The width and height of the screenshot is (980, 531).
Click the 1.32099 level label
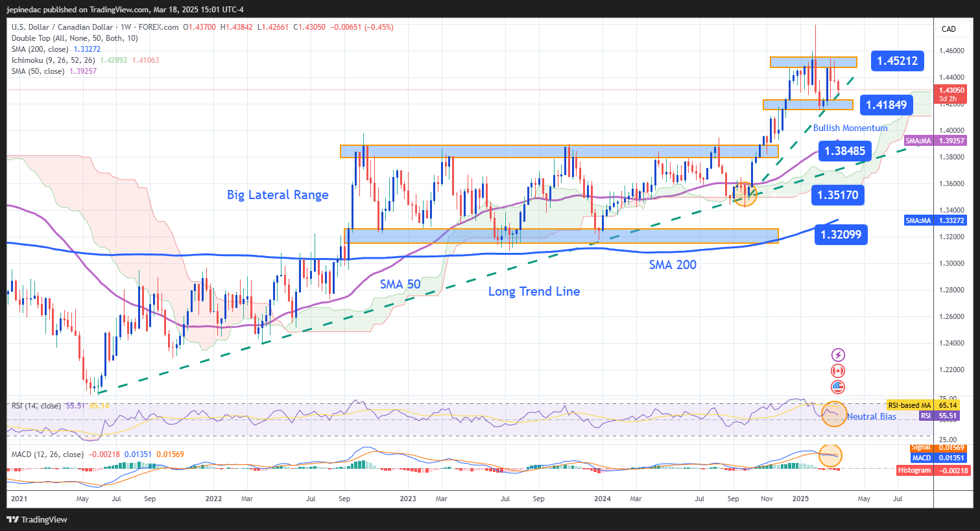(x=841, y=235)
